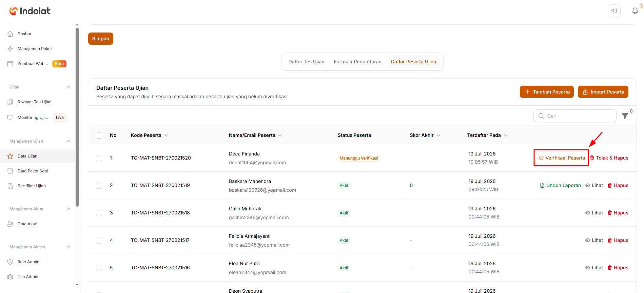The height and width of the screenshot is (293, 644).
Task: Click the Monitoring Ujian monitor icon
Action: (x=10, y=118)
